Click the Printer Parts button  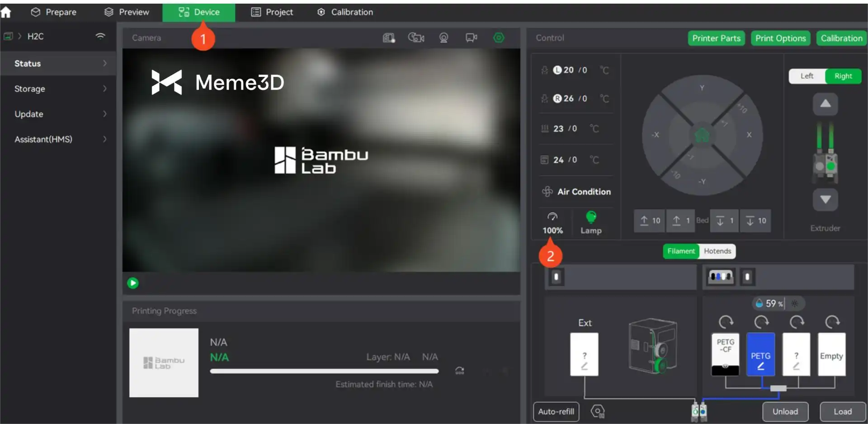pos(716,38)
